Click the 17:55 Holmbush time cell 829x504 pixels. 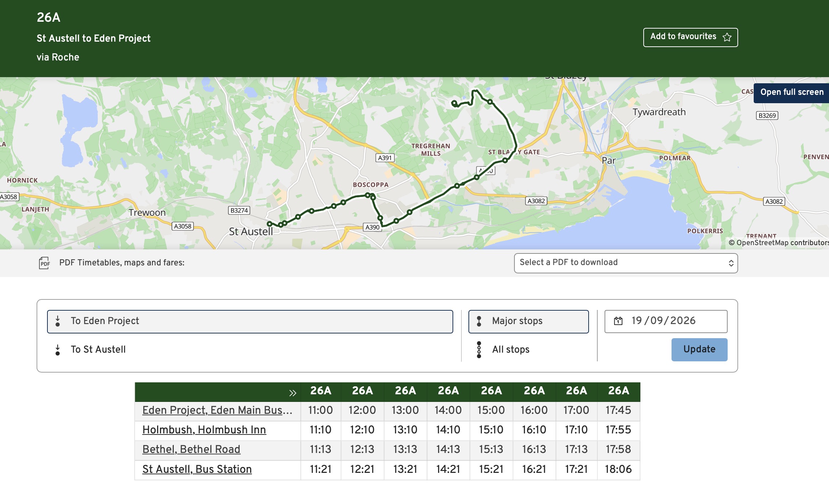coord(618,430)
